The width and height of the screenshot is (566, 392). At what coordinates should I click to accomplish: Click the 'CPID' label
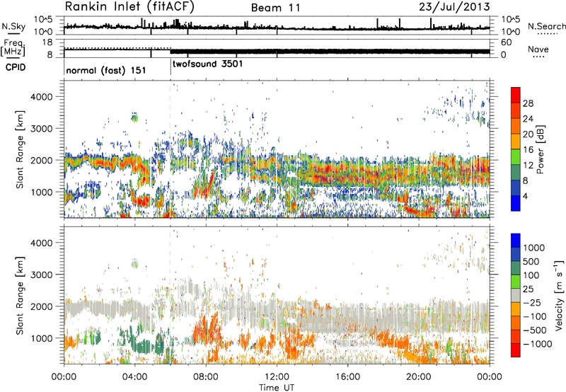[x=16, y=67]
